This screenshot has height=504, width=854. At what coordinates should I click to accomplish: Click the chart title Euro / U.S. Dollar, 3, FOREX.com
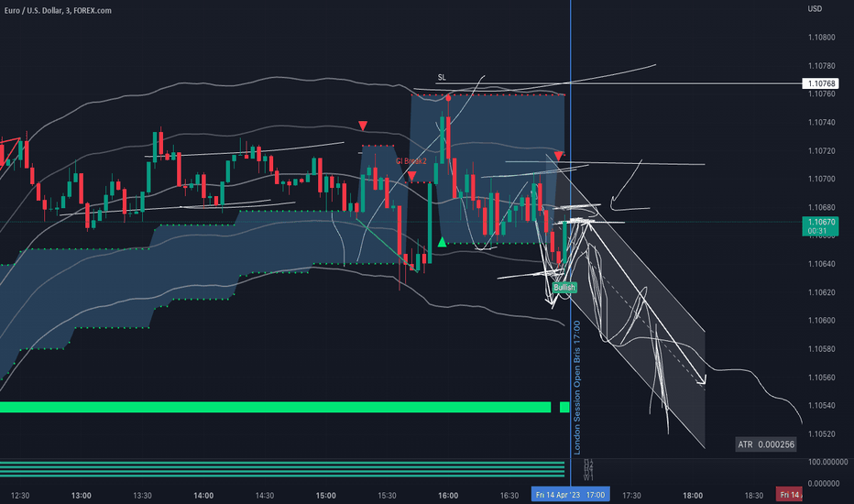tap(58, 10)
